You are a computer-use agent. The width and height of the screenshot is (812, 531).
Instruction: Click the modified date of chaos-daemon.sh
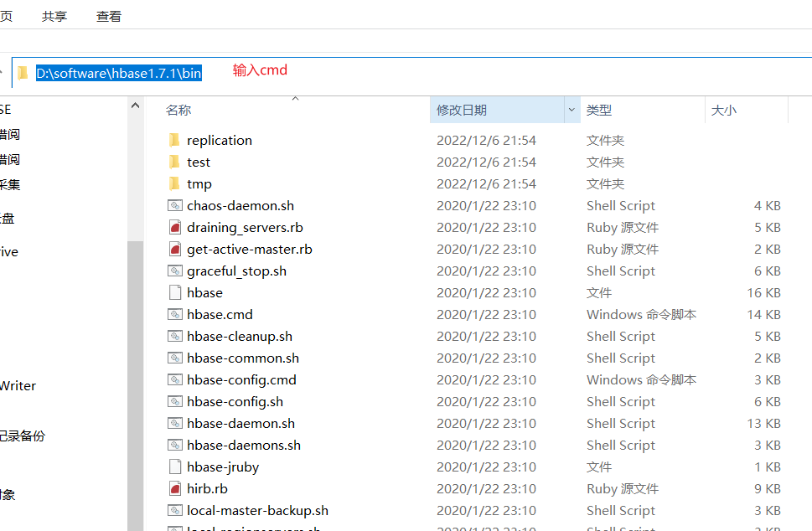tap(486, 205)
